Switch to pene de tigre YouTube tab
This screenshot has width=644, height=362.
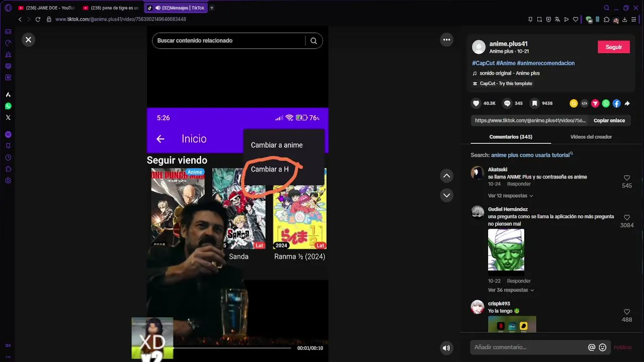[x=110, y=8]
